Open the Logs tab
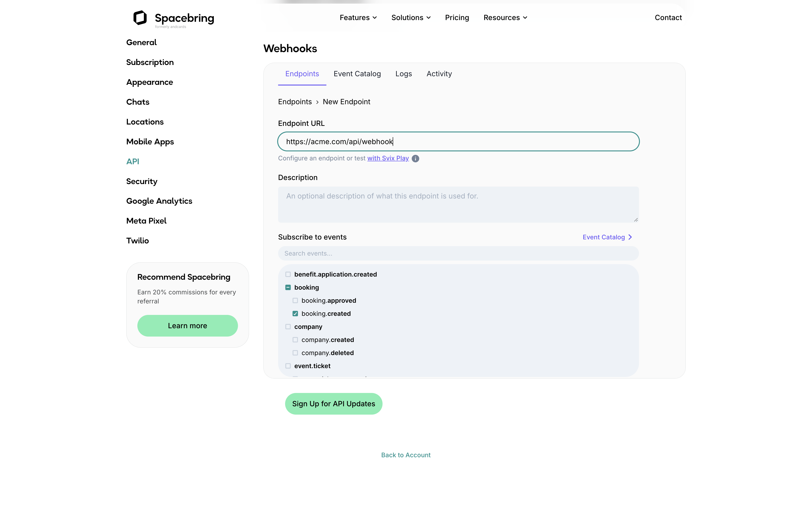The height and width of the screenshot is (508, 812). [x=403, y=74]
